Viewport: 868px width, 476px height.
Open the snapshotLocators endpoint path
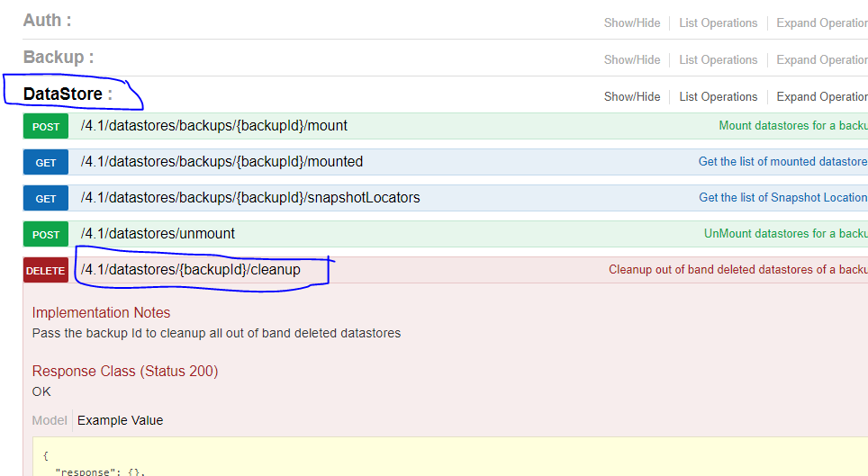pos(250,198)
